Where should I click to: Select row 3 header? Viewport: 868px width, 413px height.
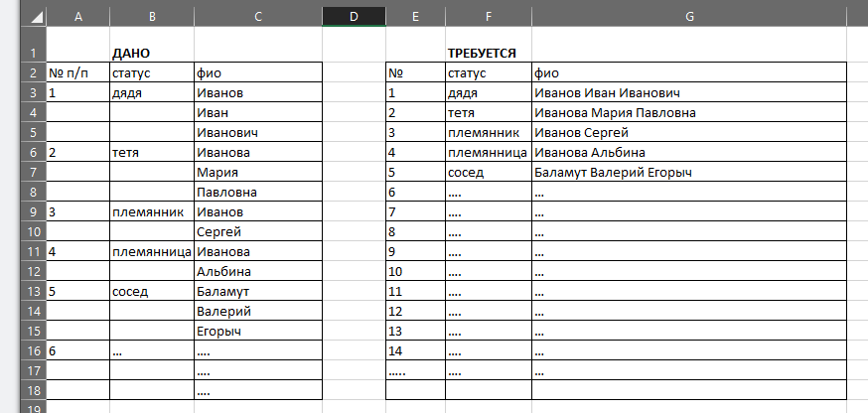point(33,92)
